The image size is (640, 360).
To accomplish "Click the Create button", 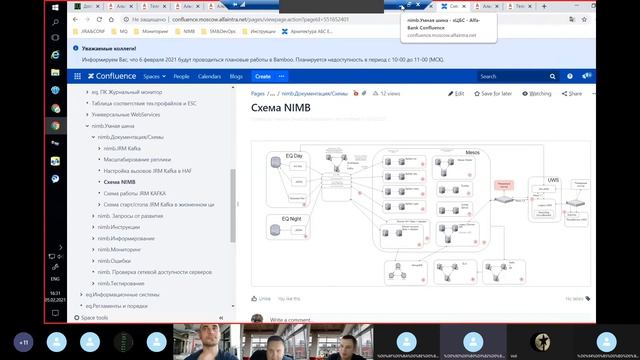I will coord(263,76).
